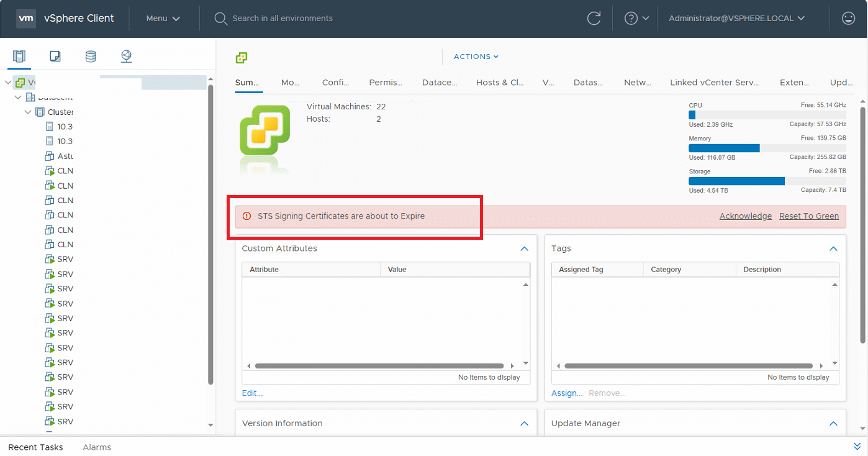868x456 pixels.
Task: Click the smiley feedback icon
Action: point(848,19)
